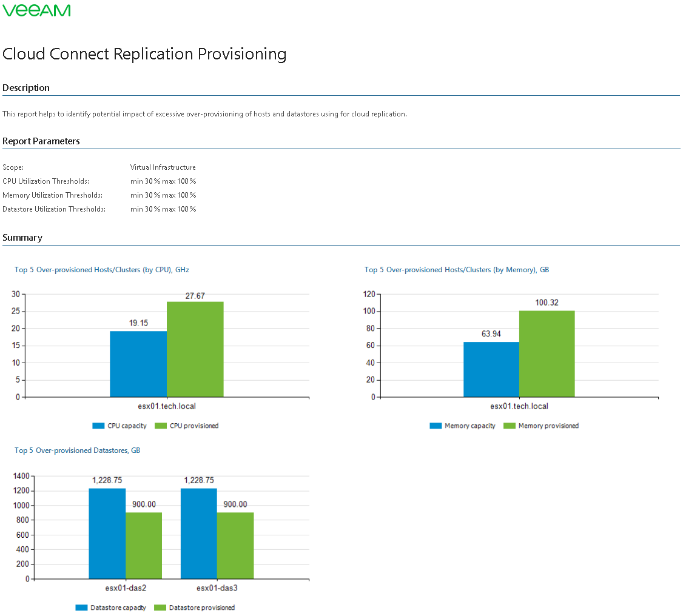
Task: Click the esx01-das2 green provisioned bar
Action: [x=144, y=546]
